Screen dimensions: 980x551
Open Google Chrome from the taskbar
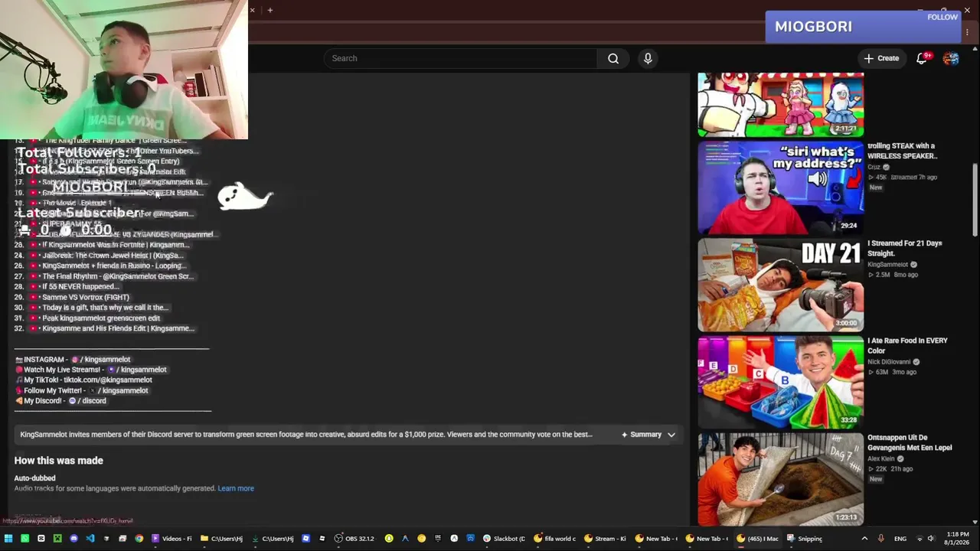tap(139, 539)
